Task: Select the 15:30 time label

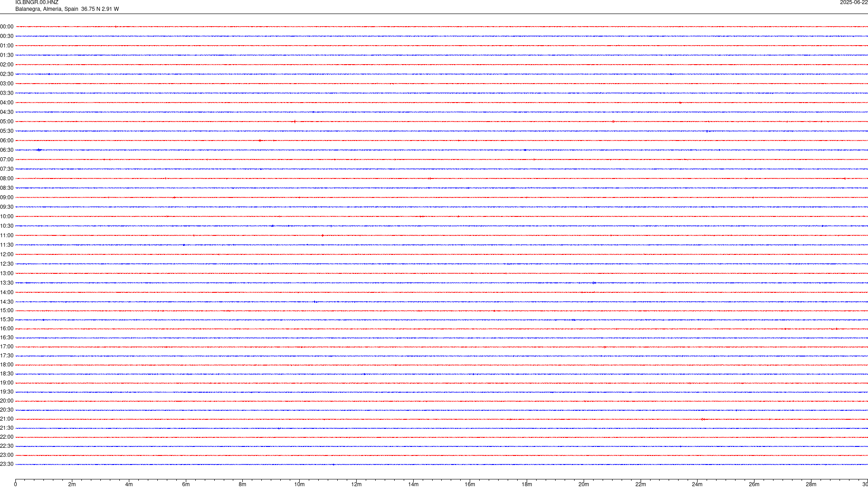Action: [x=7, y=319]
